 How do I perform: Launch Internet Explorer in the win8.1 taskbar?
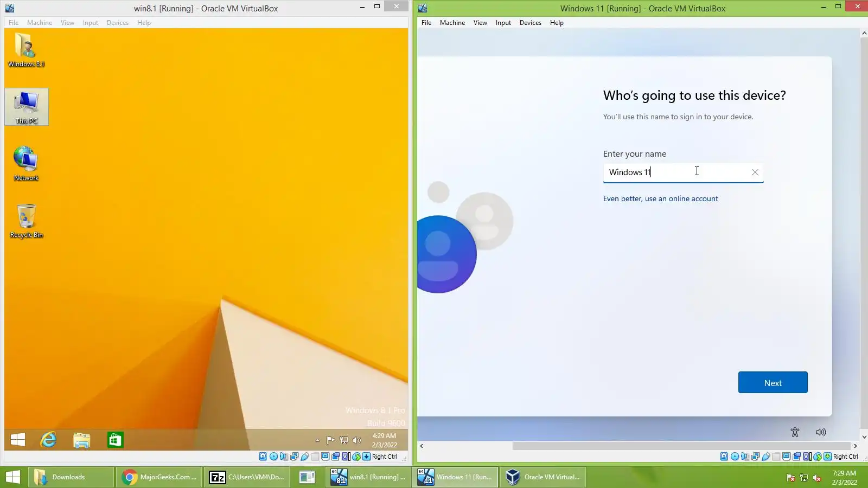point(49,440)
